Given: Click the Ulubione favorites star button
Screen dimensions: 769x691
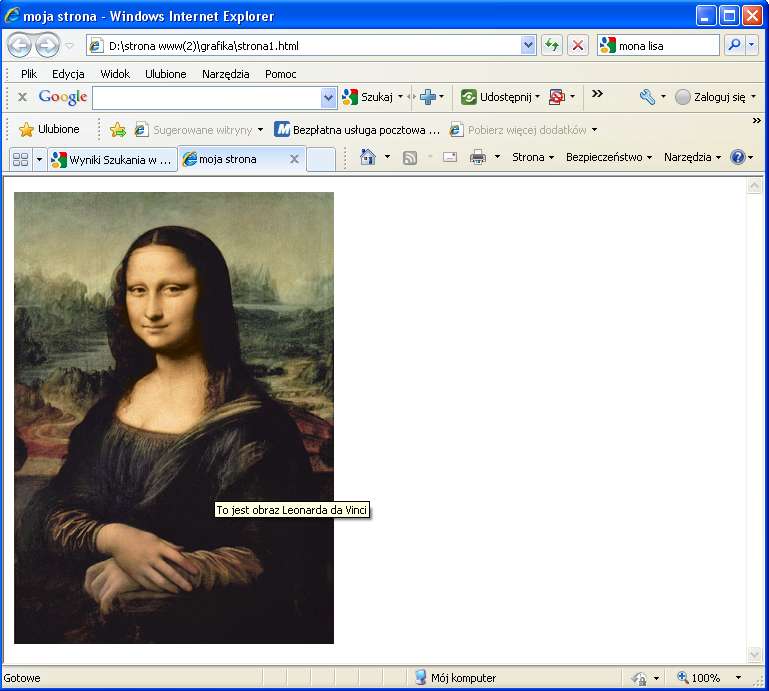Looking at the screenshot, I should tap(49, 129).
